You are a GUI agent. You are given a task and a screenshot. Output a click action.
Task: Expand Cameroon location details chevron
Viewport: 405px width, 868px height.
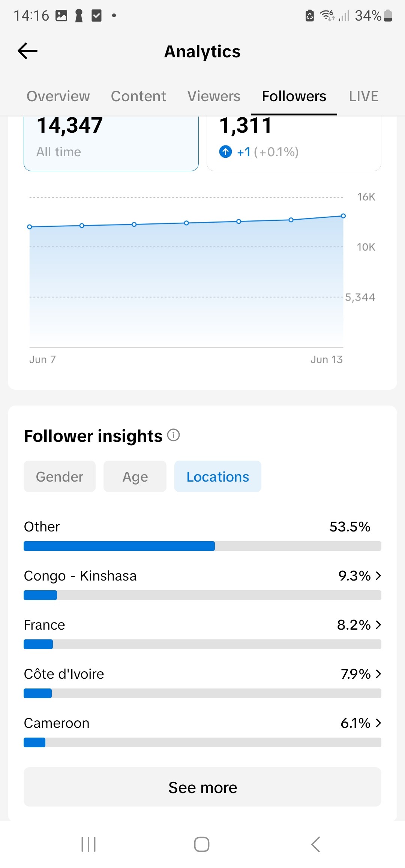[x=378, y=723]
